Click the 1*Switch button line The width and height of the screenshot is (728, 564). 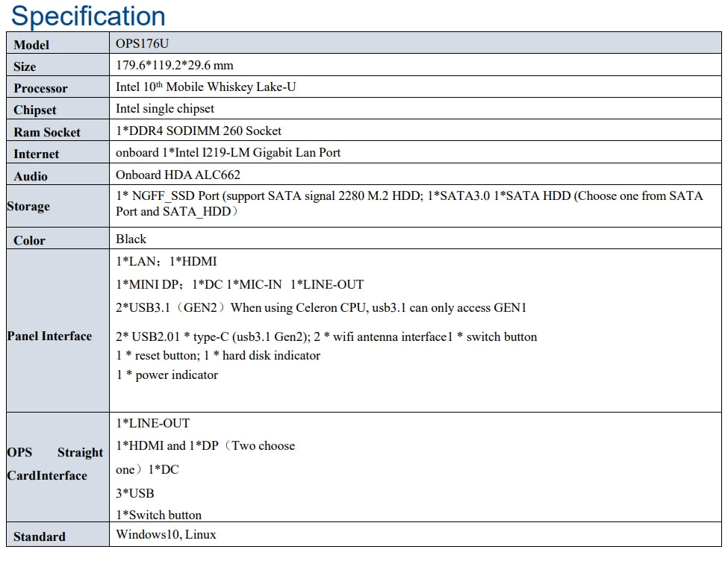tap(158, 515)
